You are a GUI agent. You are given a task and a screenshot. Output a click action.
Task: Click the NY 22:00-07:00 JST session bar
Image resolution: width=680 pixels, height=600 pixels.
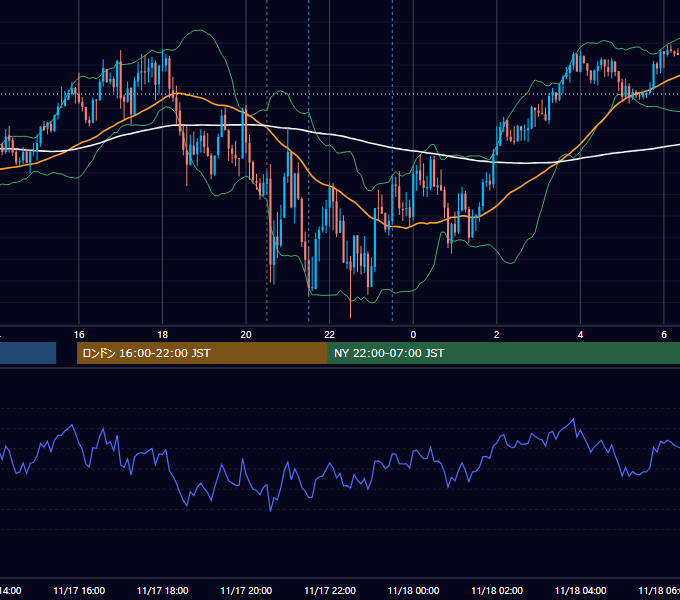503,353
